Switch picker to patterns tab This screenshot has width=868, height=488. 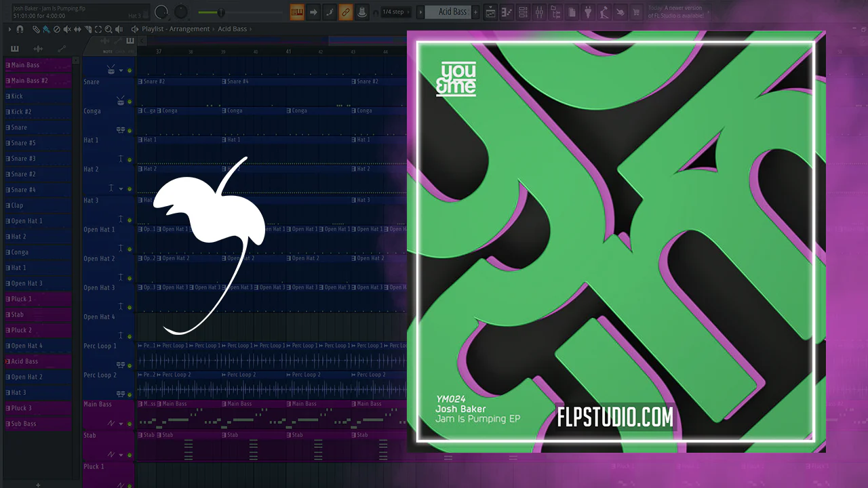click(15, 49)
